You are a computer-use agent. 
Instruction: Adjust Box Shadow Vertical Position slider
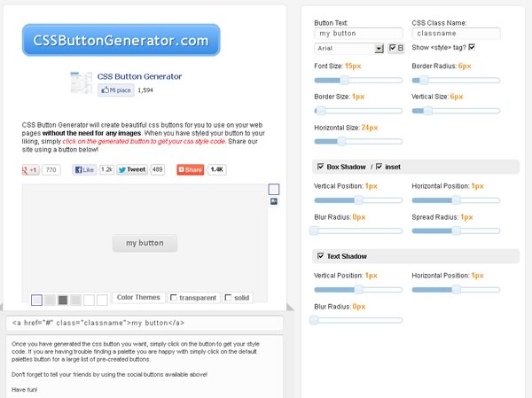click(x=358, y=200)
